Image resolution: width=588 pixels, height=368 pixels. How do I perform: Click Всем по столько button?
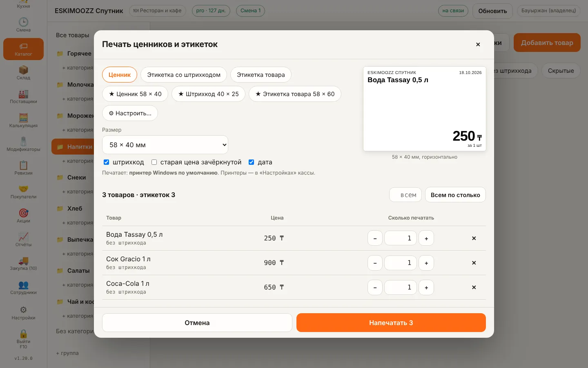[x=455, y=195]
